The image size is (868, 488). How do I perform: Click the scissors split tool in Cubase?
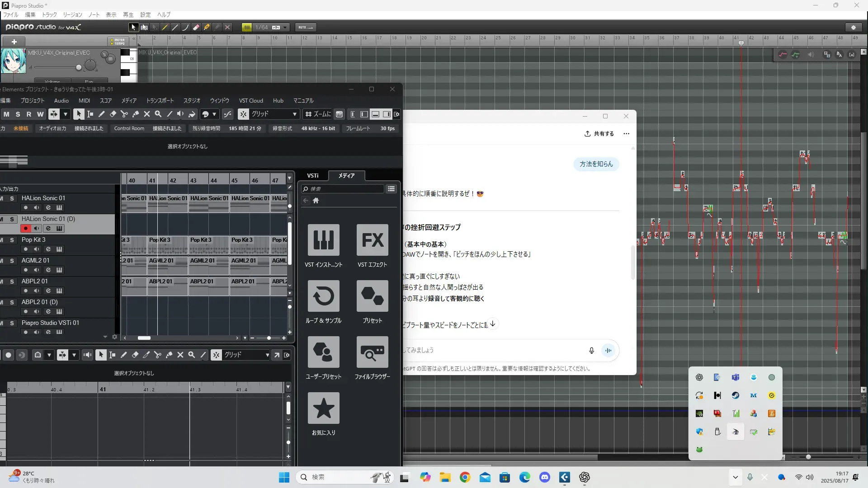[124, 114]
